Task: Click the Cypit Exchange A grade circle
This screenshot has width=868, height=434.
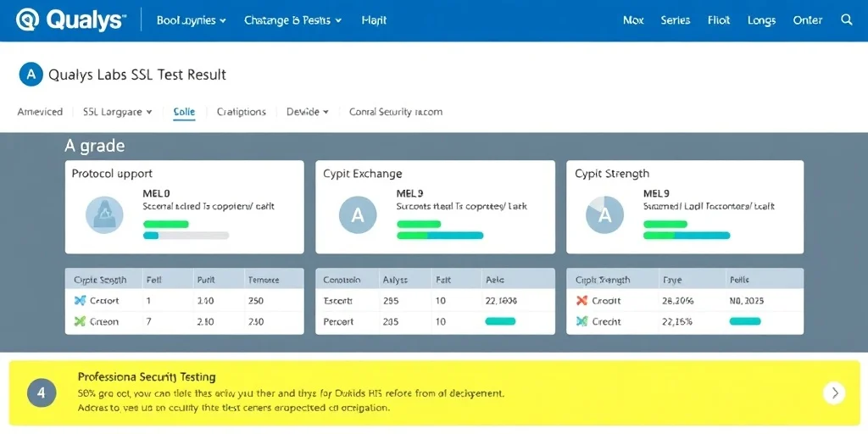Action: pos(358,214)
